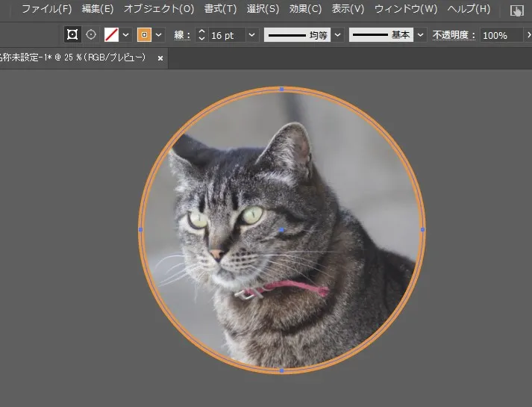The height and width of the screenshot is (407, 532).
Task: Click the icon right of ヘルプ menu
Action: [x=516, y=10]
